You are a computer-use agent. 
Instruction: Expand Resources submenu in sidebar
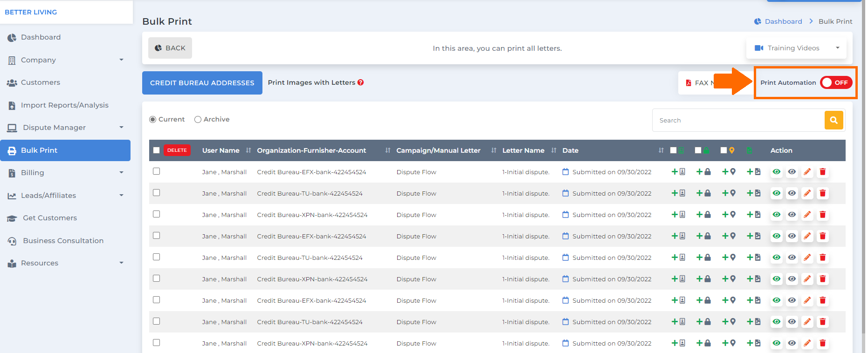(x=65, y=263)
